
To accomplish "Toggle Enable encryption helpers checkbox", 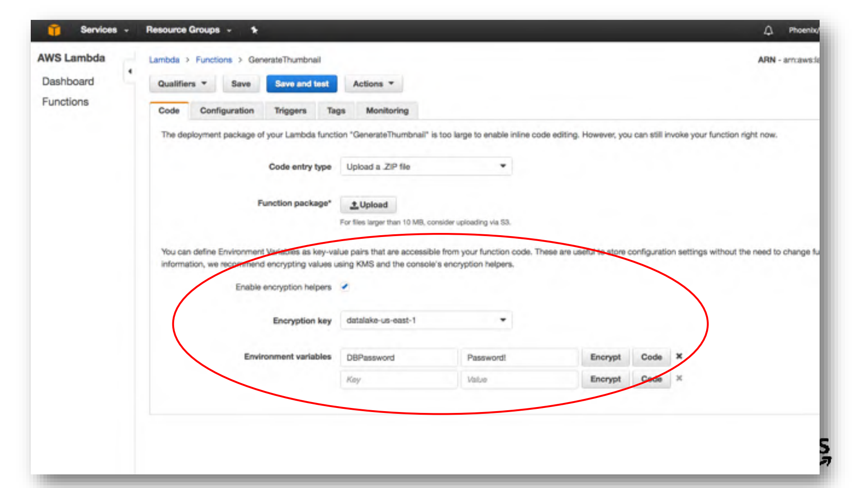I will coord(345,287).
